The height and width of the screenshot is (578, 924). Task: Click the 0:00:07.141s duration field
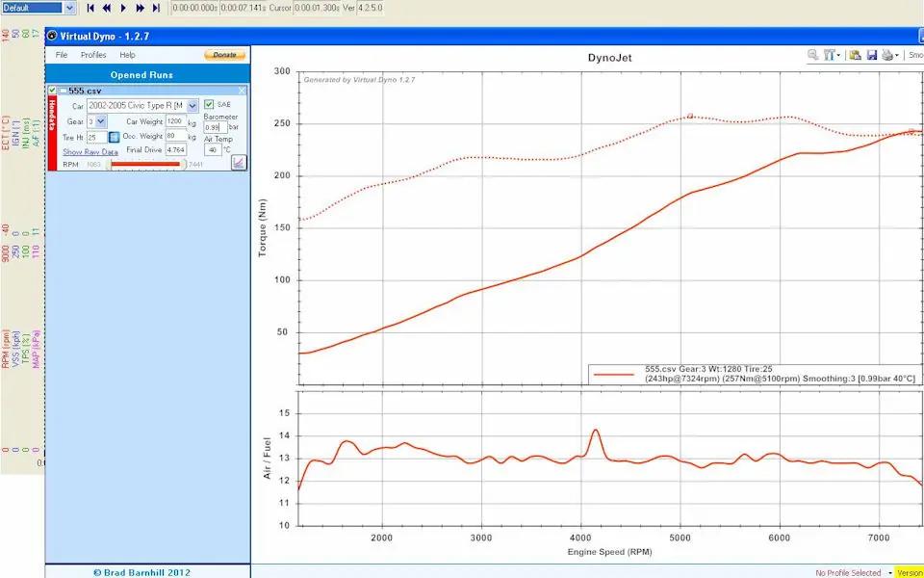click(244, 9)
